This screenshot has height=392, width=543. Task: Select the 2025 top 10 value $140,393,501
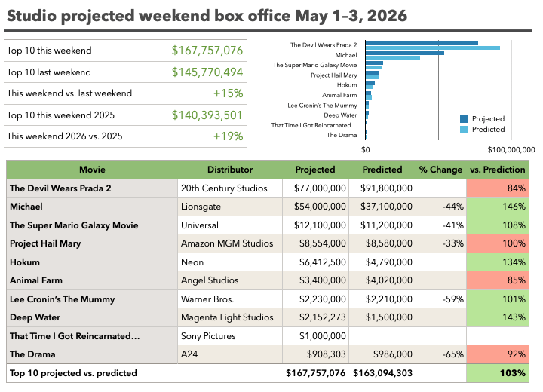pos(207,115)
